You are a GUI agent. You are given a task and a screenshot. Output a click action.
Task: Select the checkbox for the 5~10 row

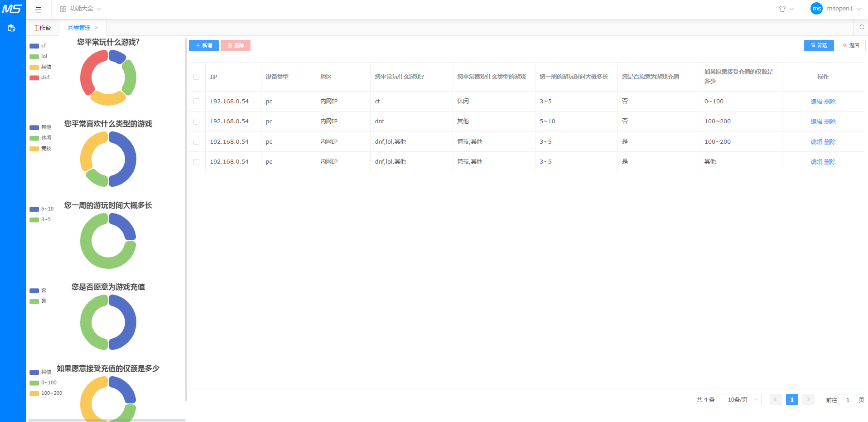[x=197, y=121]
